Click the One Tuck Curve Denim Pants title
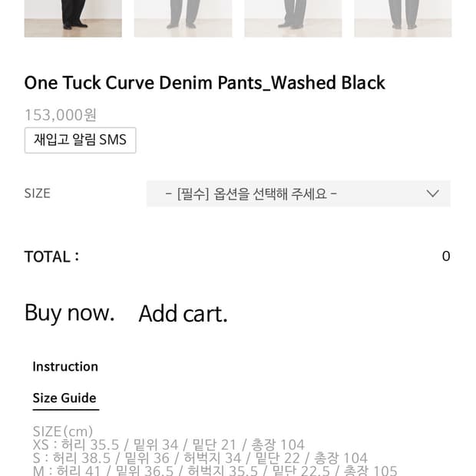This screenshot has height=476, width=476. 204,83
